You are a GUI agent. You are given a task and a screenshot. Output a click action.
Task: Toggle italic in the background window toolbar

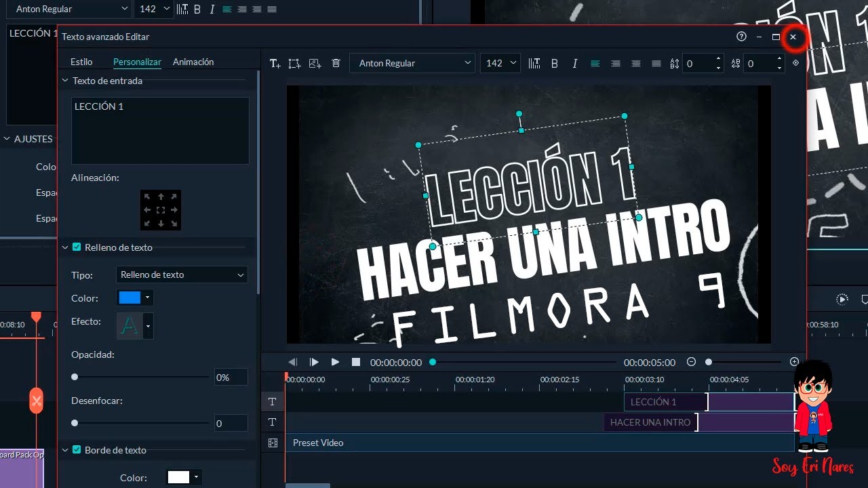212,9
